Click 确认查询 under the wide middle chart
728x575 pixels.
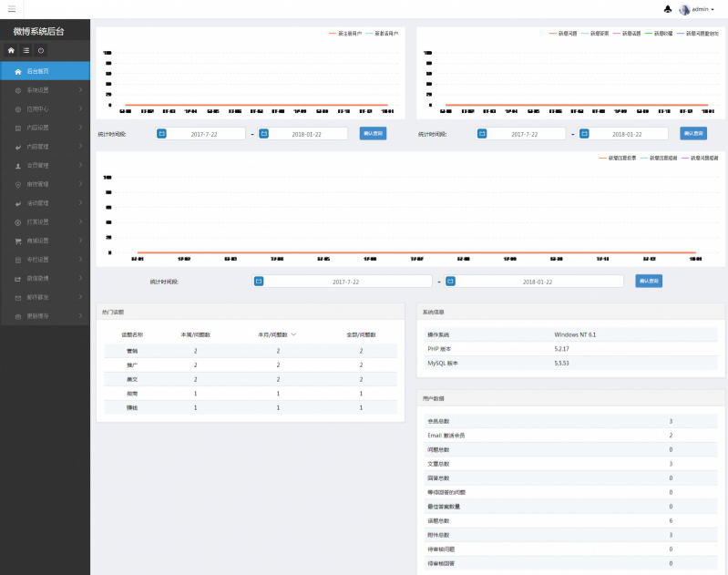pos(649,282)
